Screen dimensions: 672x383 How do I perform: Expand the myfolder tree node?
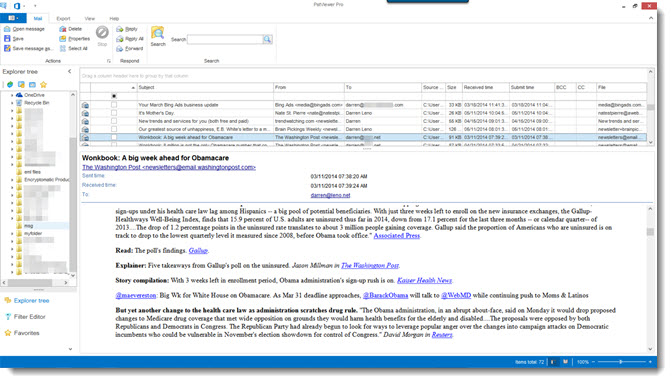point(12,233)
